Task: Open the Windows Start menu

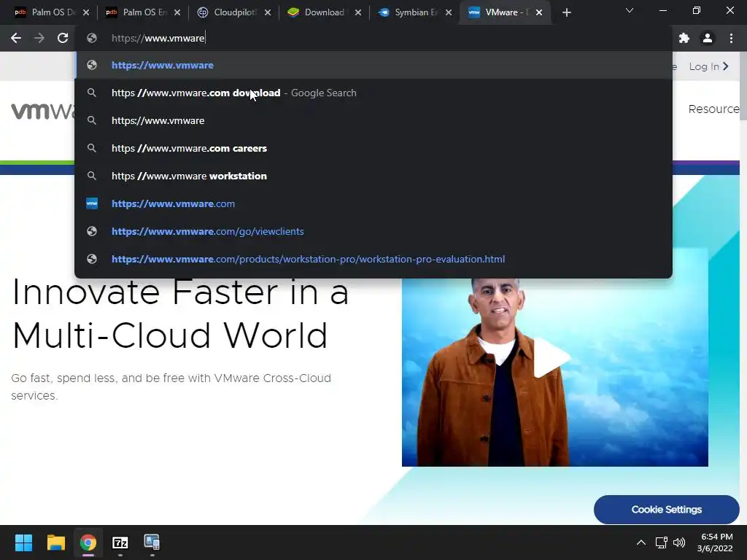Action: 23,542
